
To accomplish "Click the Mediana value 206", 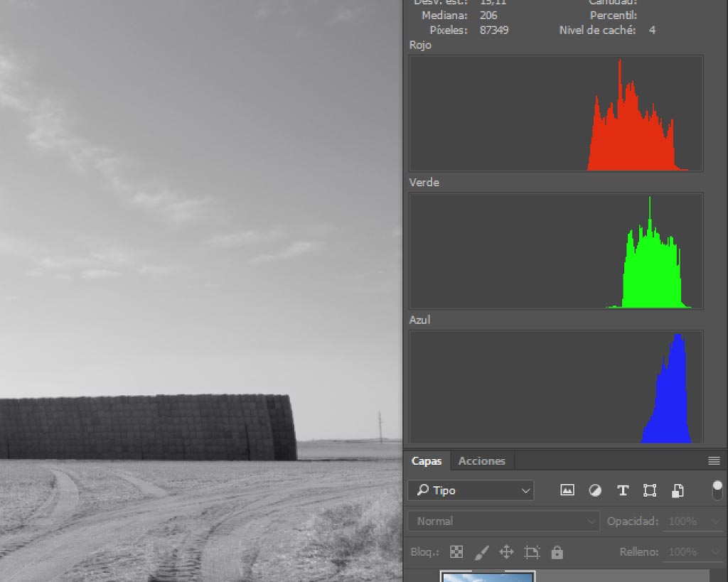I will click(x=488, y=16).
